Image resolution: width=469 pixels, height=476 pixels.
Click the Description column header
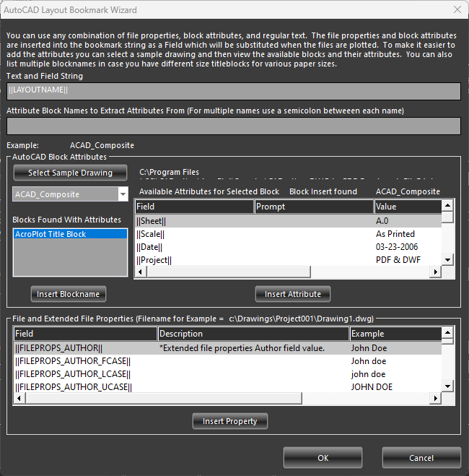click(x=253, y=334)
